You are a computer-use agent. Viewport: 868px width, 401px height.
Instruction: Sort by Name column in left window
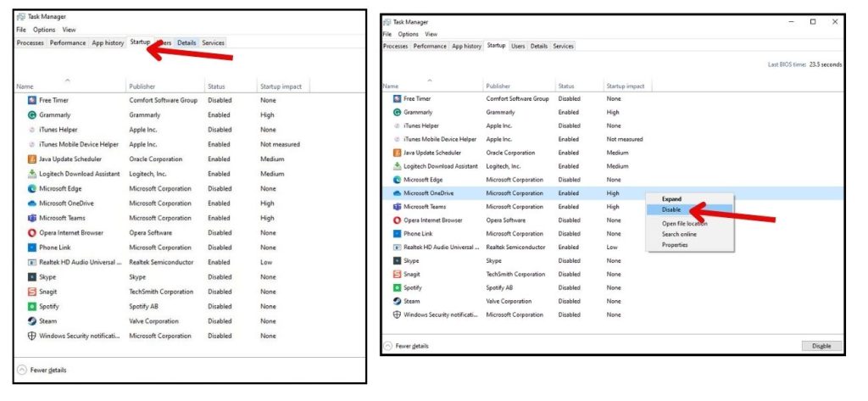pyautogui.click(x=25, y=86)
